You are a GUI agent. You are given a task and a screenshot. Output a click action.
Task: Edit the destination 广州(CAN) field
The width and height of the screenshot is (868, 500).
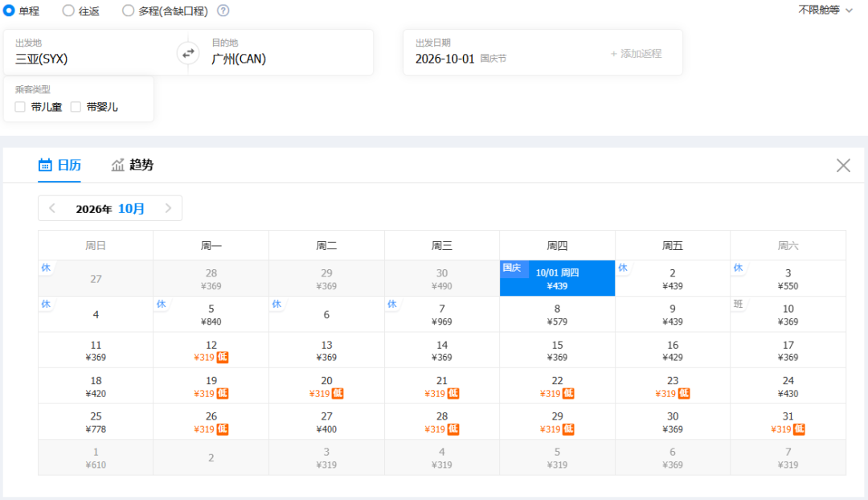click(x=286, y=52)
